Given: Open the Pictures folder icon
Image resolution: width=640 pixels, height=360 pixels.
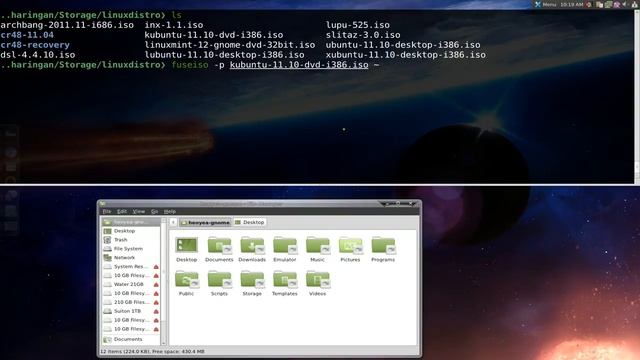Looking at the screenshot, I should 350,245.
